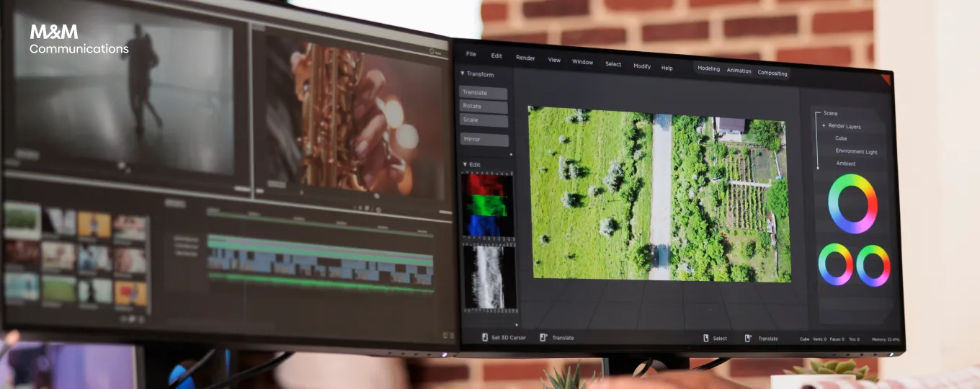
Task: Select Environment Light in the outliner
Action: (856, 151)
